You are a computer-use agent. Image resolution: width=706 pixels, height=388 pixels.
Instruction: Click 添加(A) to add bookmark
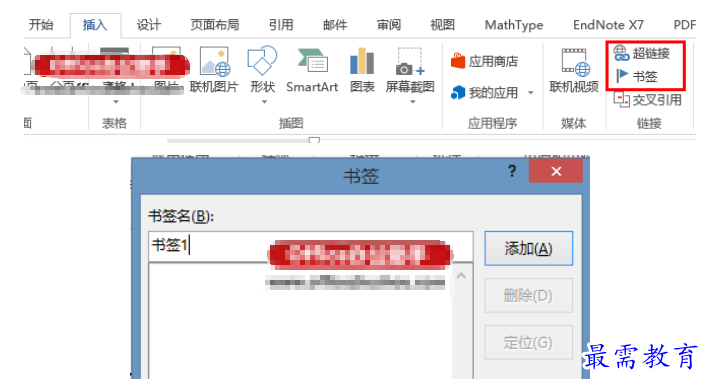coord(529,248)
